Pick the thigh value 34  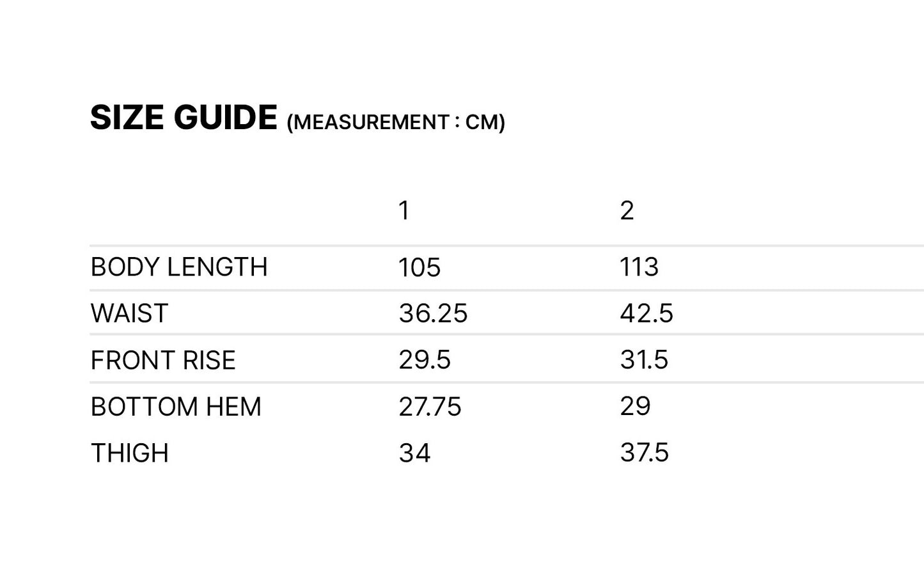414,453
